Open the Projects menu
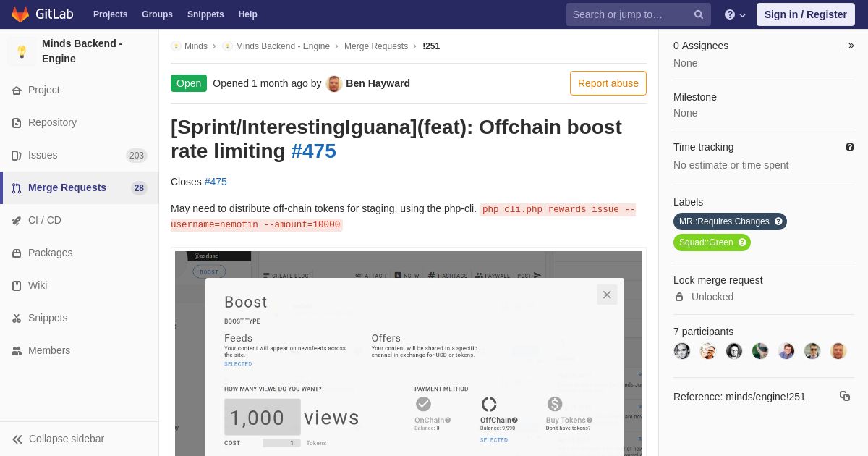Screen dimensions: 868x456 click(110, 14)
